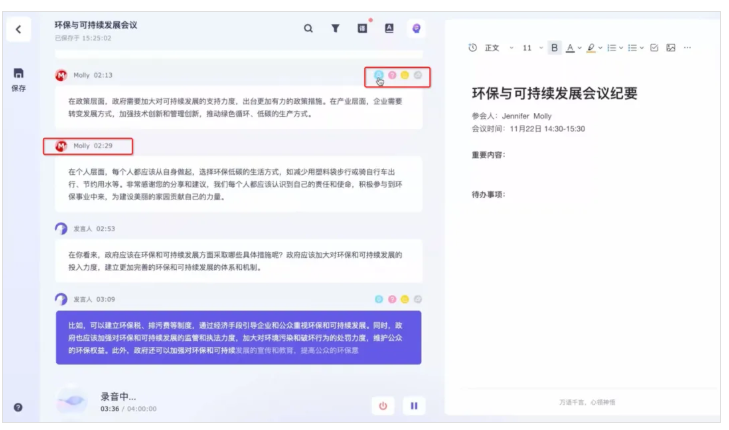
Task: Click the purple AI assistant icon
Action: pos(417,29)
